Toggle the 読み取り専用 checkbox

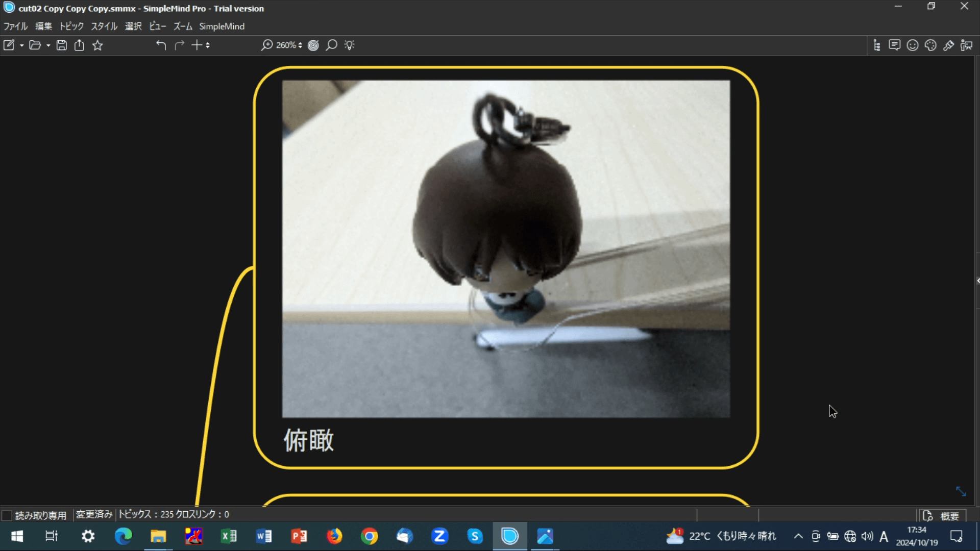7,515
